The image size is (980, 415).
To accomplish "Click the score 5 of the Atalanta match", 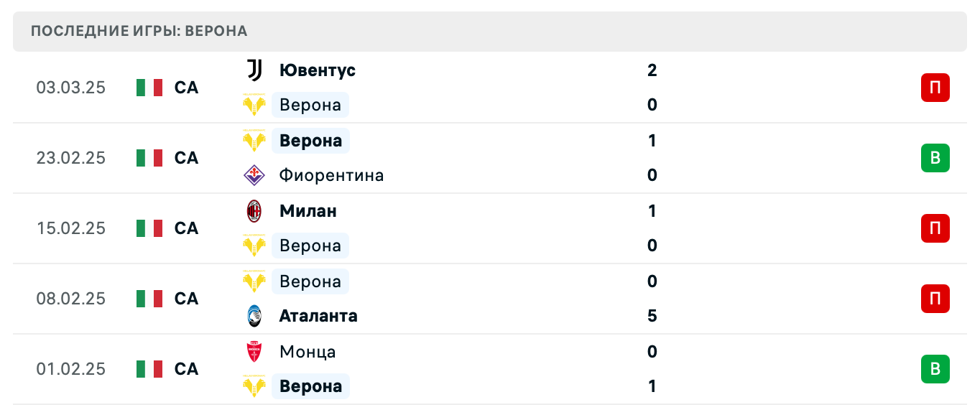I will pyautogui.click(x=652, y=316).
